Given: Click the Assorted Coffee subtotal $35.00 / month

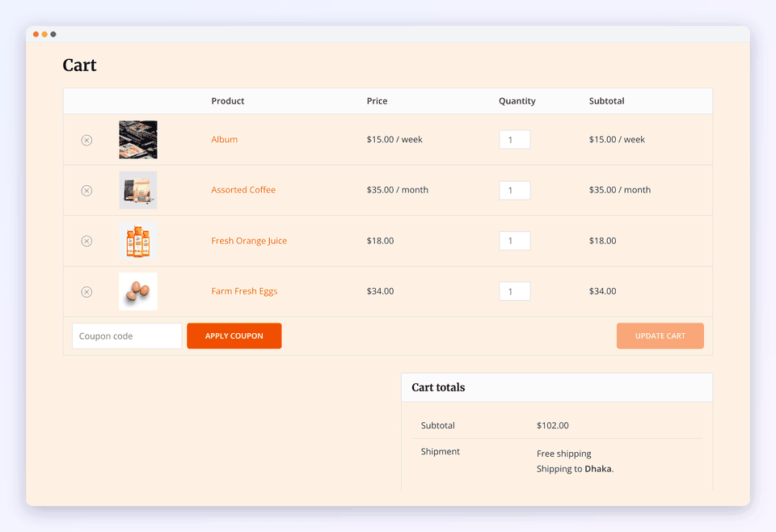Looking at the screenshot, I should point(620,190).
